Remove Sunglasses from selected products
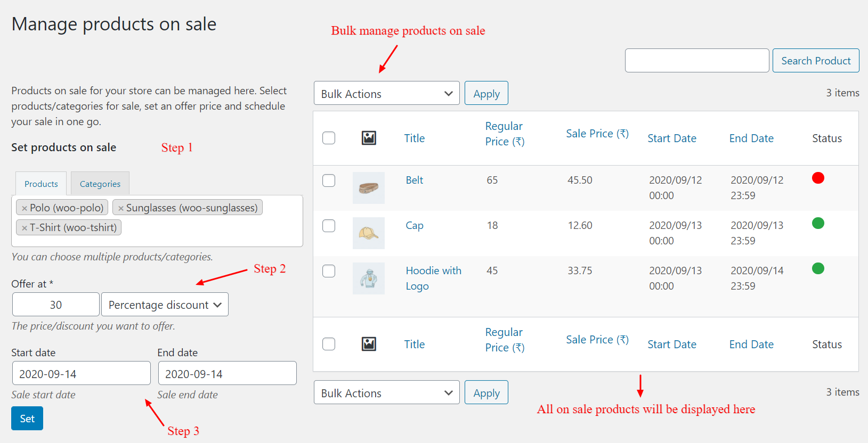 pyautogui.click(x=121, y=207)
